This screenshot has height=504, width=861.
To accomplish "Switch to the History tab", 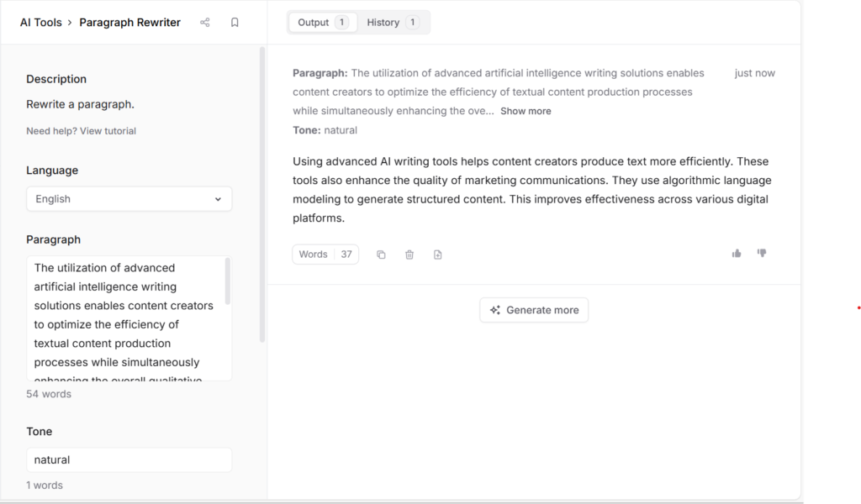I will click(x=392, y=23).
